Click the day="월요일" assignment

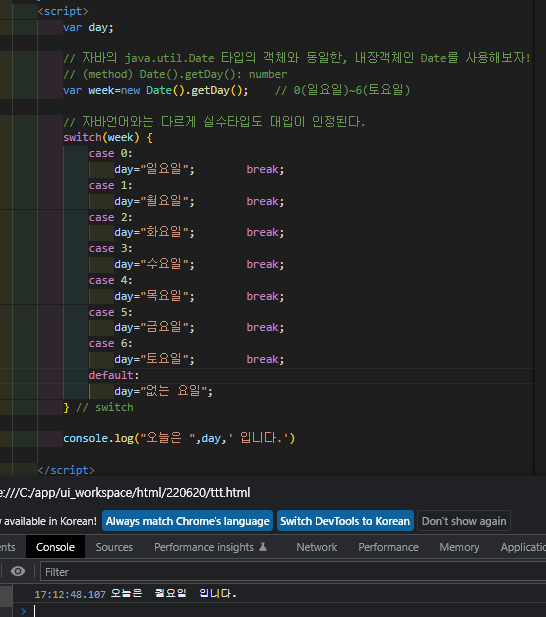[154, 201]
